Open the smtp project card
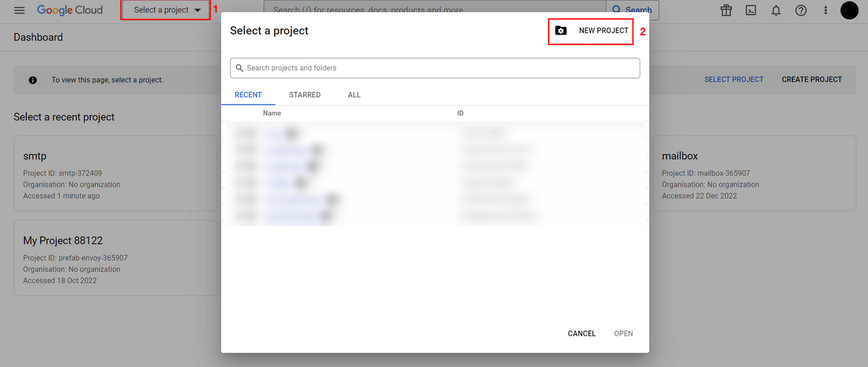 (115, 173)
